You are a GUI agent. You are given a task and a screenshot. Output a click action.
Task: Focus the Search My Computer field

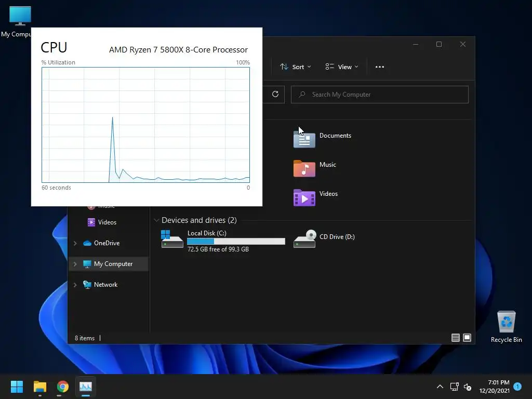380,95
